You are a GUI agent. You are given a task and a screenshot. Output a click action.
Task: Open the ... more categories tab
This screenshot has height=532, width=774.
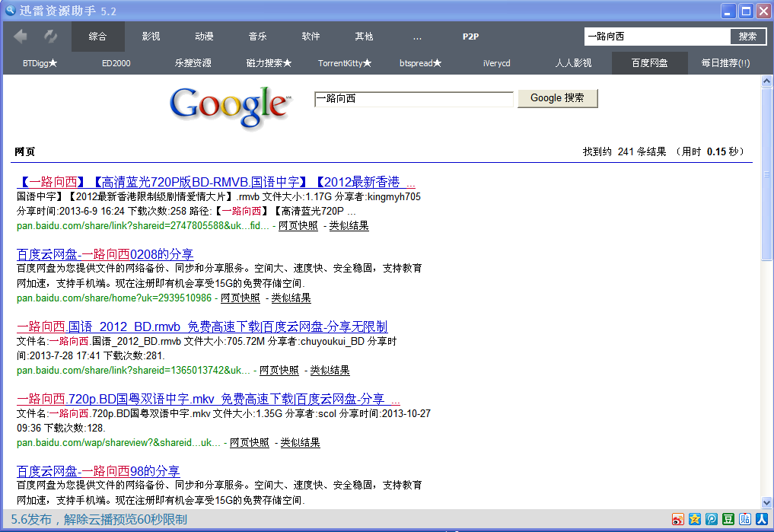coord(418,37)
